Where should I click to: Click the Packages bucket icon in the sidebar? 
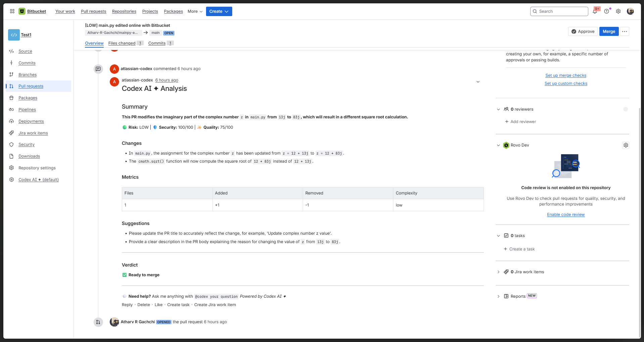point(11,98)
